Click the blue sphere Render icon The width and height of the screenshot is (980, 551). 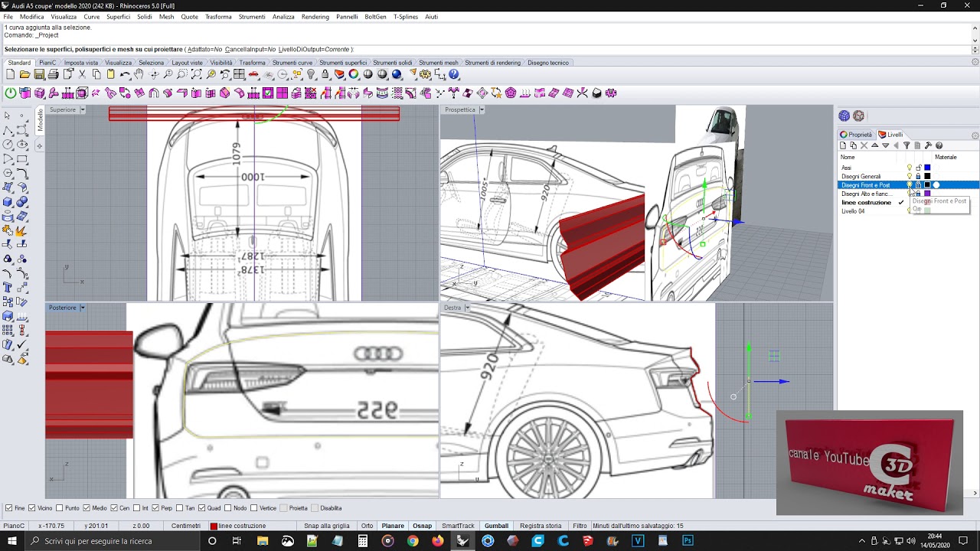(x=397, y=74)
